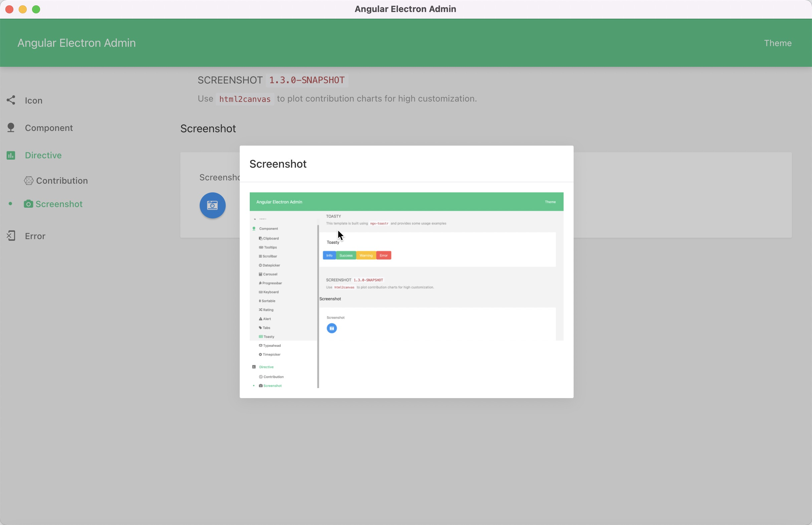812x525 pixels.
Task: Open the Screenshot menu item in sidebar
Action: (59, 204)
